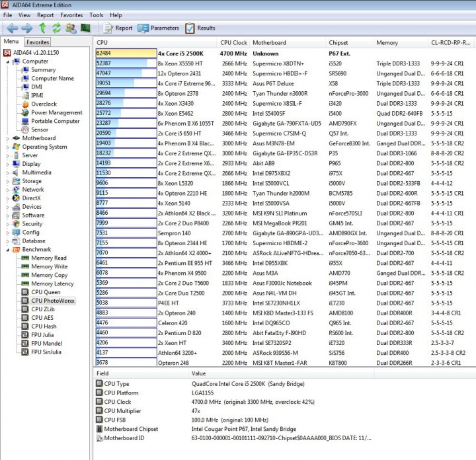This screenshot has width=476, height=460.
Task: Click the green monitor toolbar icon
Action: pos(85,28)
